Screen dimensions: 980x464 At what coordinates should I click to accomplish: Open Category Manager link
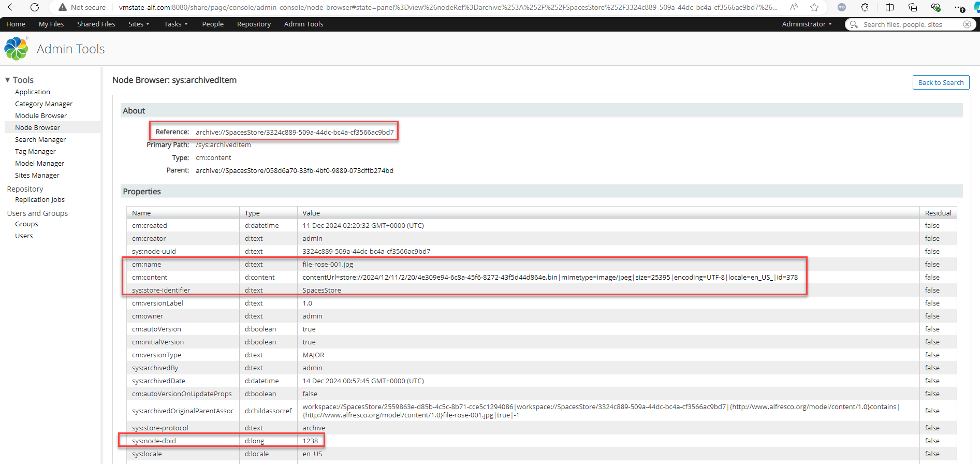point(43,104)
